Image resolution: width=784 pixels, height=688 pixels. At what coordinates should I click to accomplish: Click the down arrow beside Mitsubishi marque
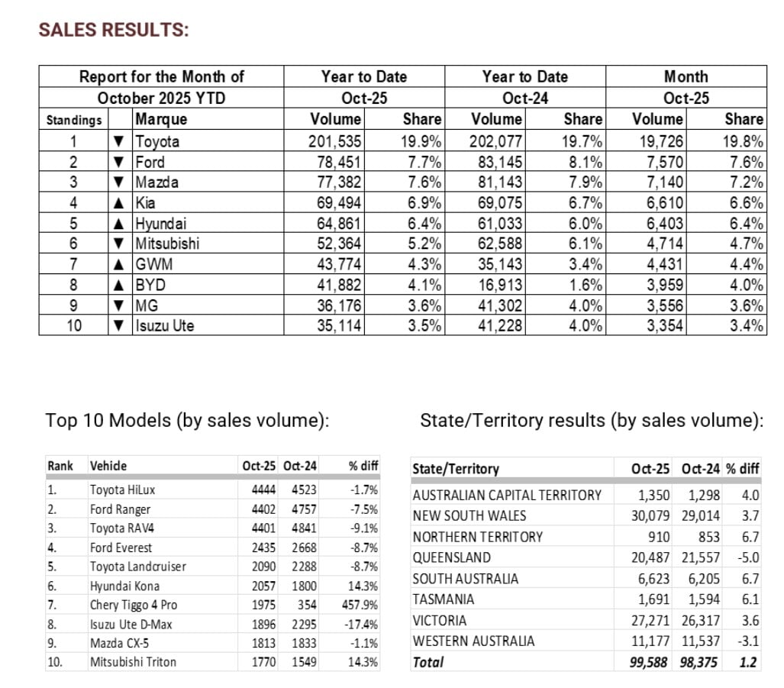[x=118, y=244]
